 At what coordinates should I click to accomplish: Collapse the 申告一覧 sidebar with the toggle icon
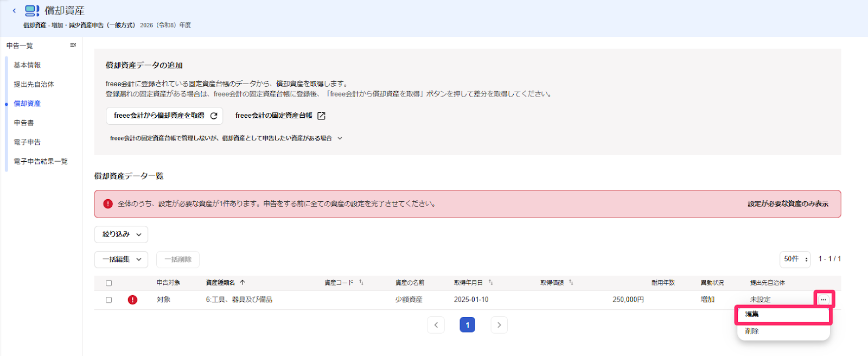click(x=73, y=45)
